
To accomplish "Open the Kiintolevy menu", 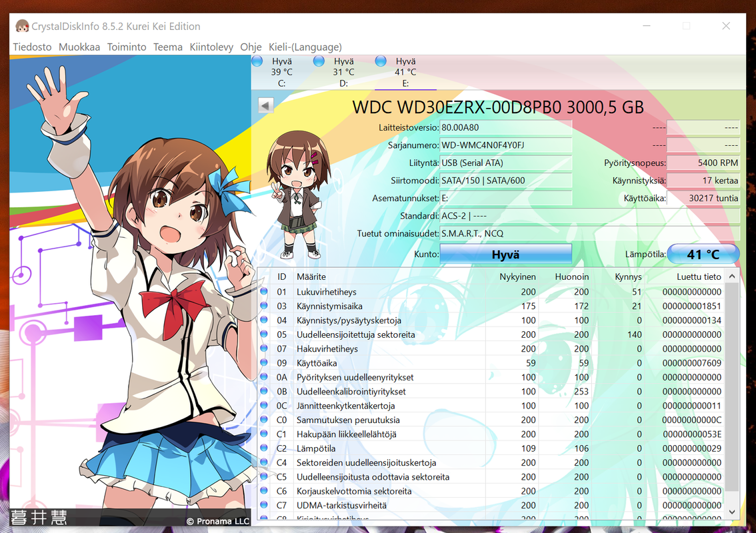I will (x=211, y=47).
